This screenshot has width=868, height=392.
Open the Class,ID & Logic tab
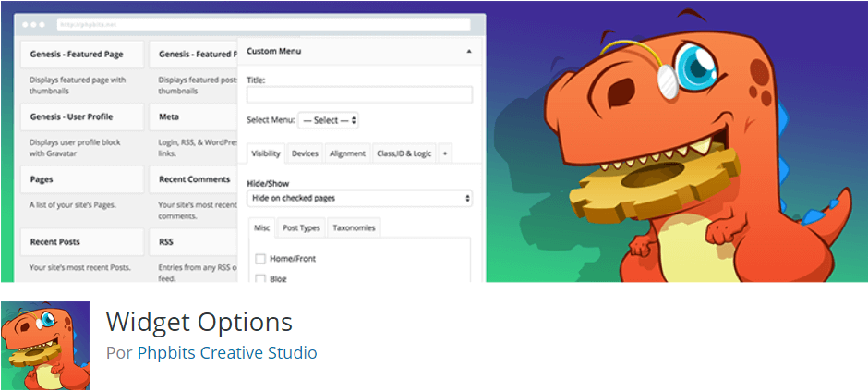(404, 153)
